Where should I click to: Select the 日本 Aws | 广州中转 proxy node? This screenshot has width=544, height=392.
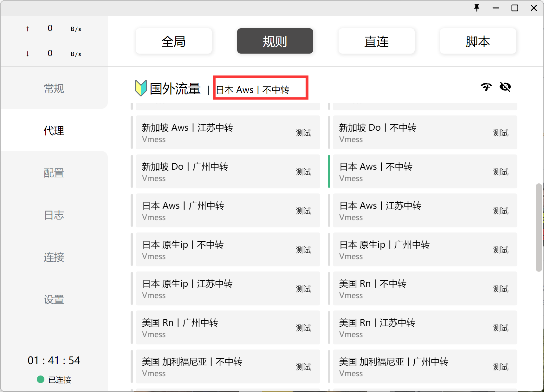coord(228,210)
